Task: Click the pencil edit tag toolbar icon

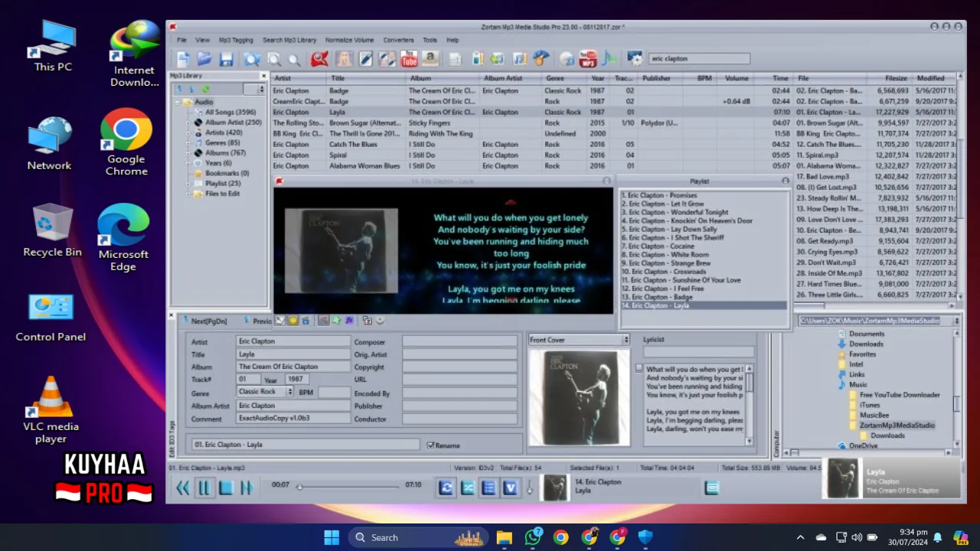Action: pyautogui.click(x=365, y=59)
